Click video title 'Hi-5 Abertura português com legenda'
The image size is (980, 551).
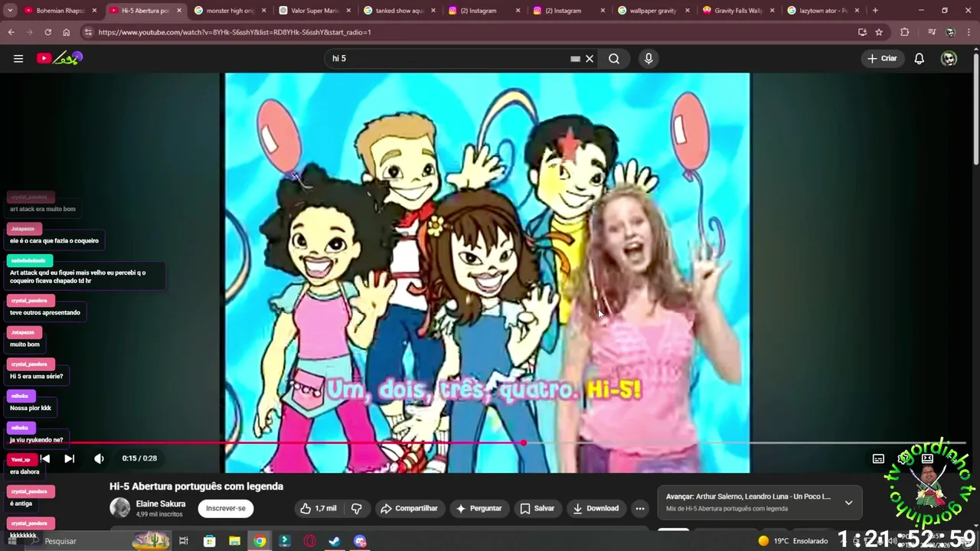196,486
